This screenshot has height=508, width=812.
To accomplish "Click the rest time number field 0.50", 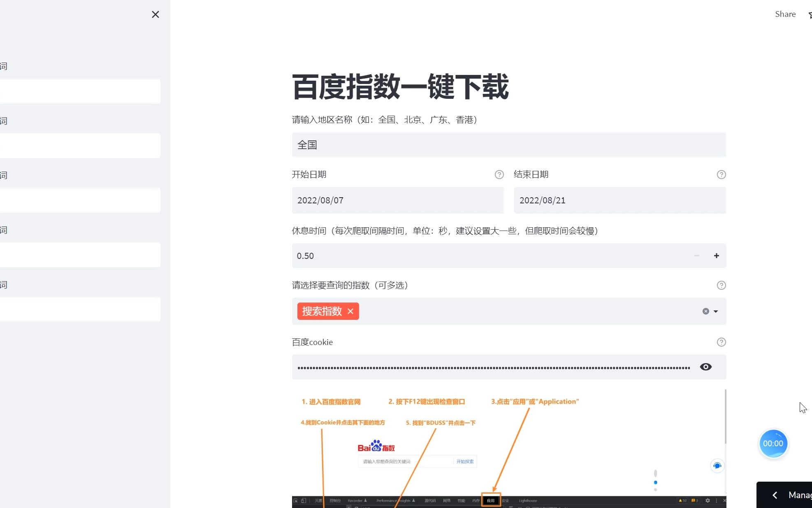I will pos(490,256).
